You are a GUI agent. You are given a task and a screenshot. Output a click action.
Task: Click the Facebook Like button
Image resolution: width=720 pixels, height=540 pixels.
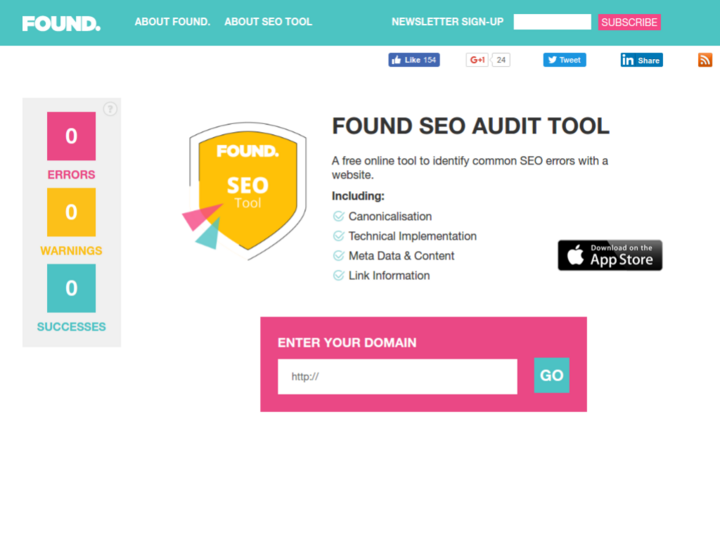point(414,60)
